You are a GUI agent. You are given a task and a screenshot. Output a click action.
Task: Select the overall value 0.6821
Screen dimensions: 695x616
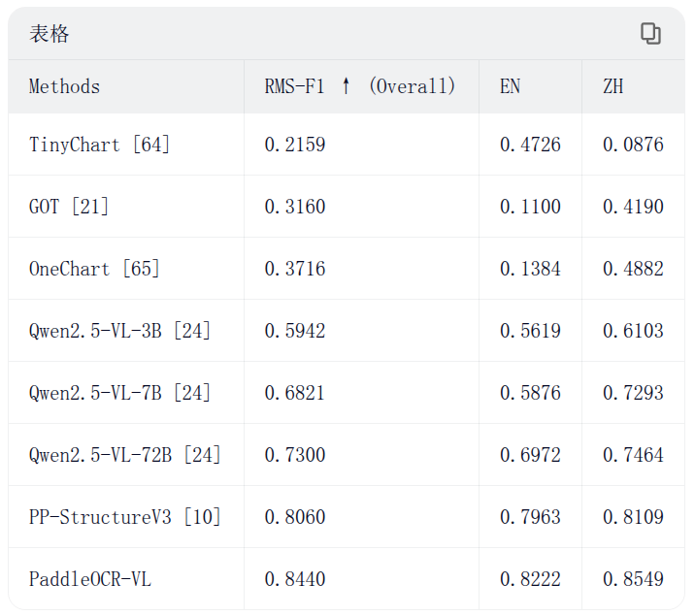295,393
